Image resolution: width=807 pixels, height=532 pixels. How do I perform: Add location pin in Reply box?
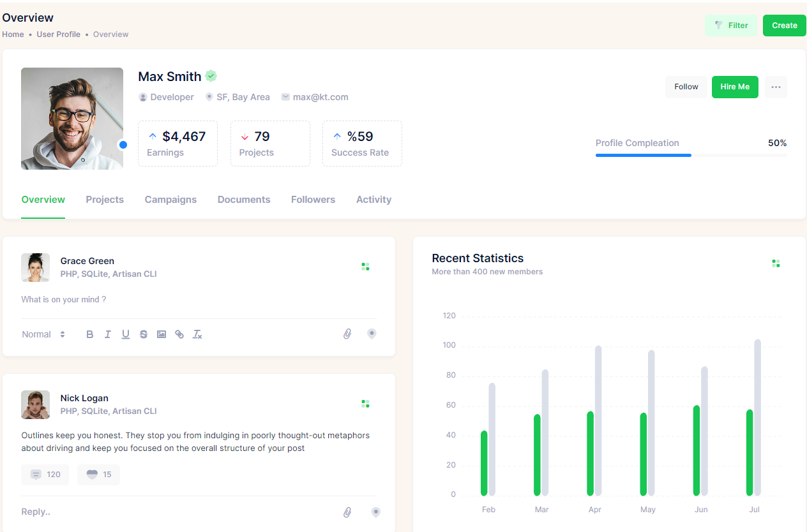click(x=376, y=512)
